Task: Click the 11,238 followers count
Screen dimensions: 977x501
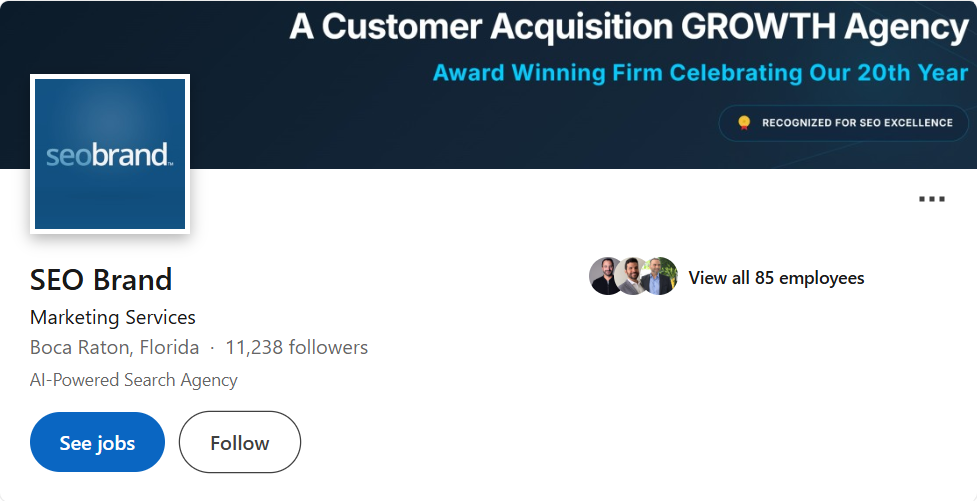Action: coord(296,348)
